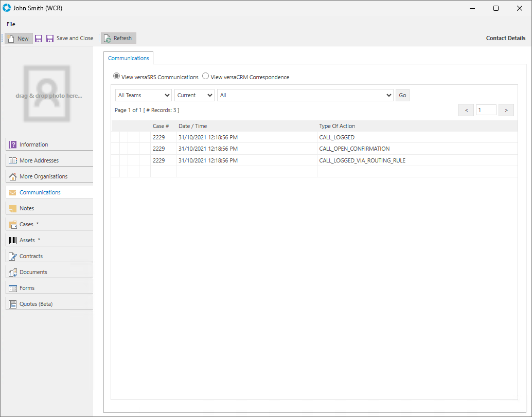
Task: Expand the wide All filter dropdown
Action: click(306, 95)
